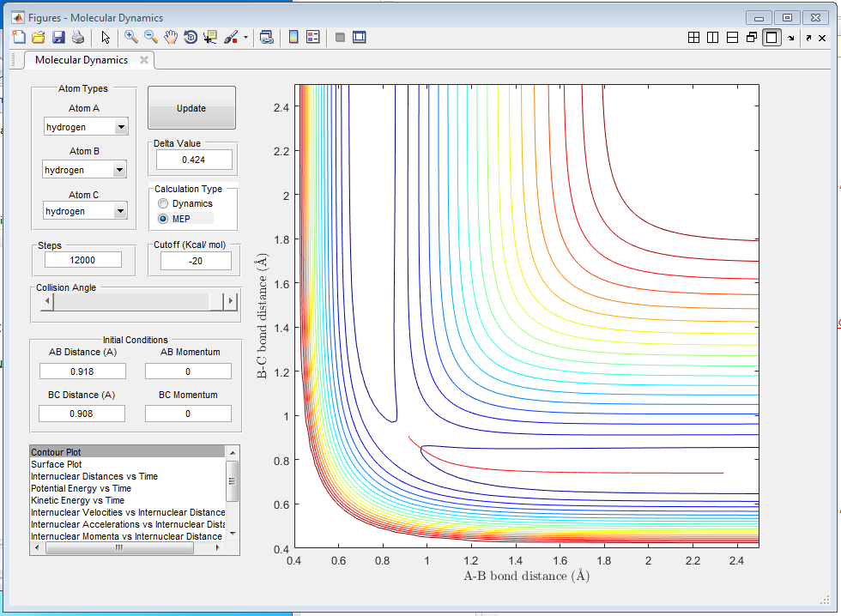
Task: Select the Pan hand tool
Action: click(171, 37)
